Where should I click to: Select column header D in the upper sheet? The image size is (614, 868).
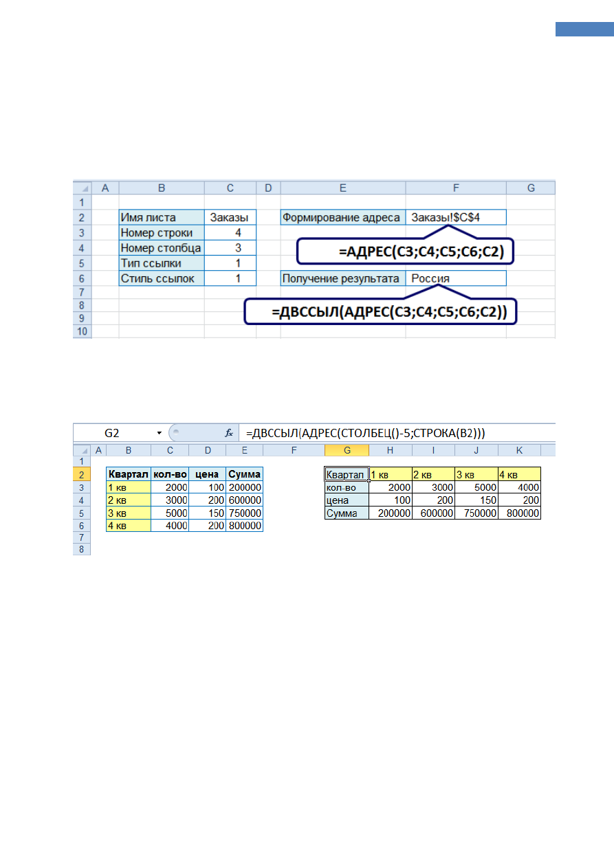click(268, 187)
